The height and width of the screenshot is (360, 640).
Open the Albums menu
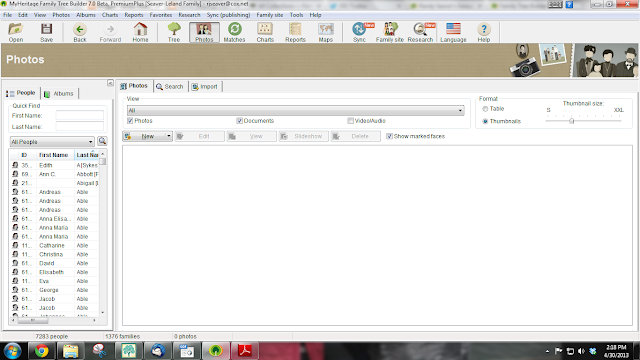click(86, 15)
